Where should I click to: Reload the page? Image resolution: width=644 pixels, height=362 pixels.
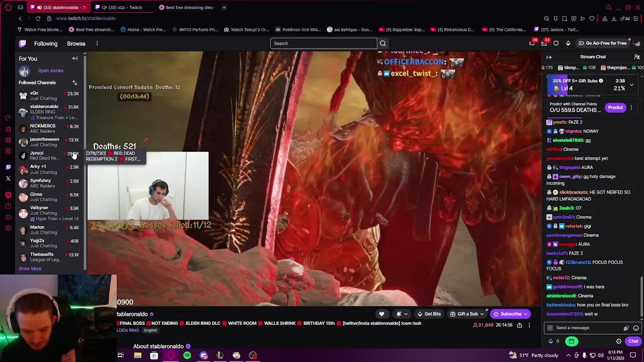38,19
